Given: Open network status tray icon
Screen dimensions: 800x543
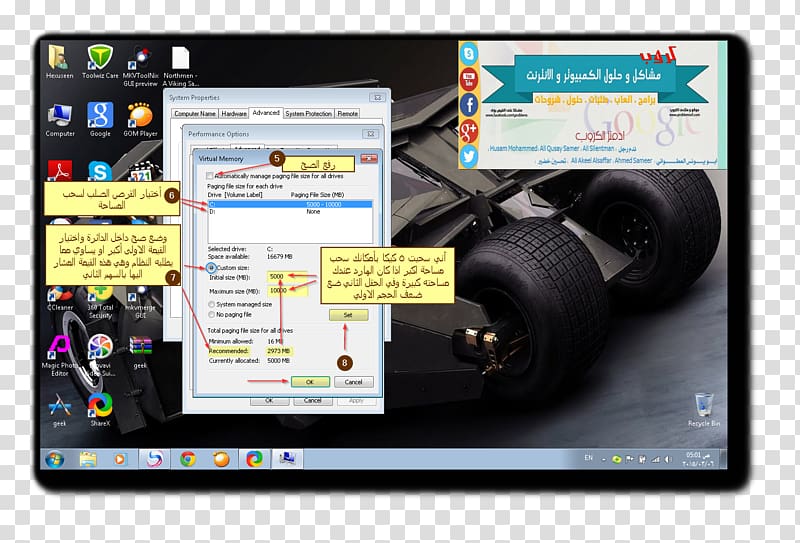Looking at the screenshot, I should click(656, 459).
